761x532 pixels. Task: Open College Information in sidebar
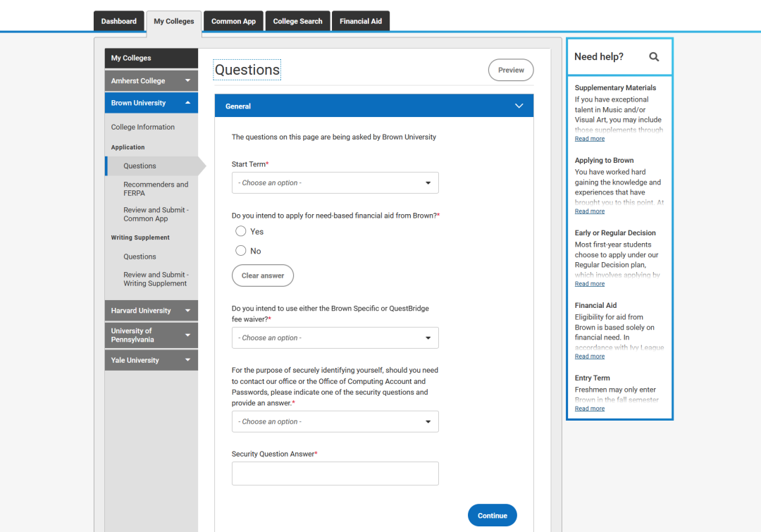coord(142,127)
